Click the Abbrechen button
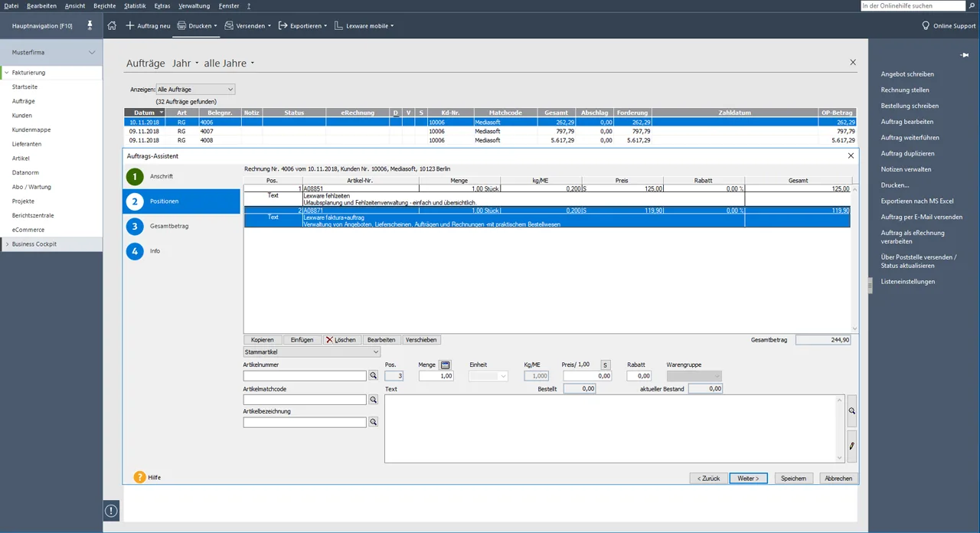This screenshot has width=980, height=533. click(838, 478)
